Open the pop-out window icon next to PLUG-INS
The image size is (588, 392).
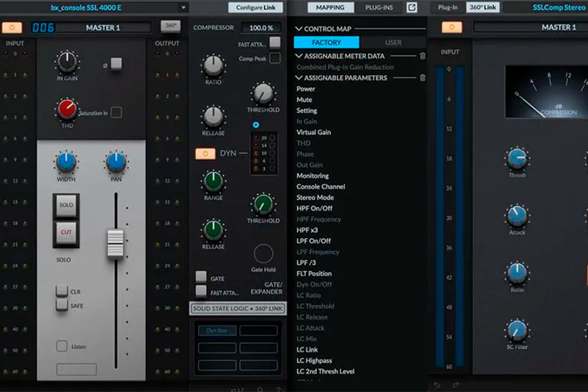(412, 7)
